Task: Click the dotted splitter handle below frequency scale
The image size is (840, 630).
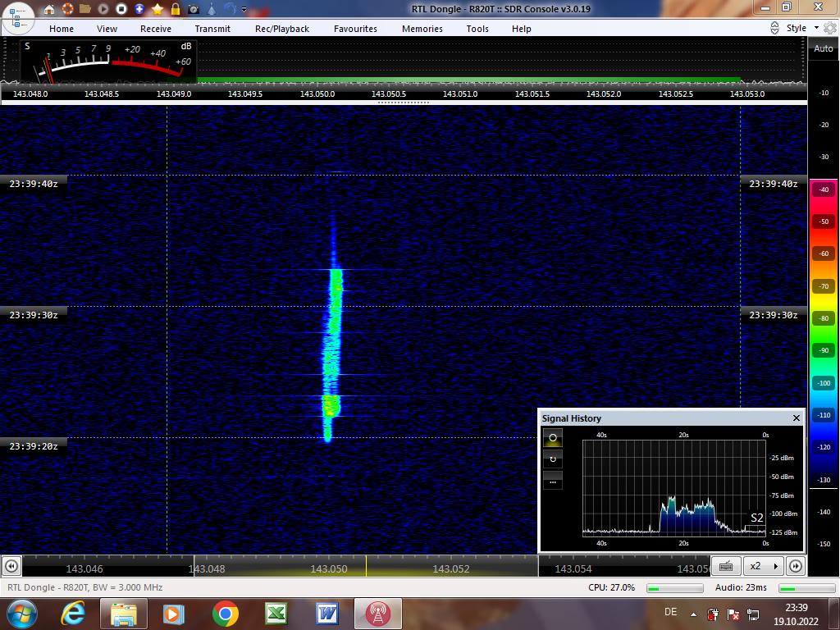Action: click(x=404, y=103)
